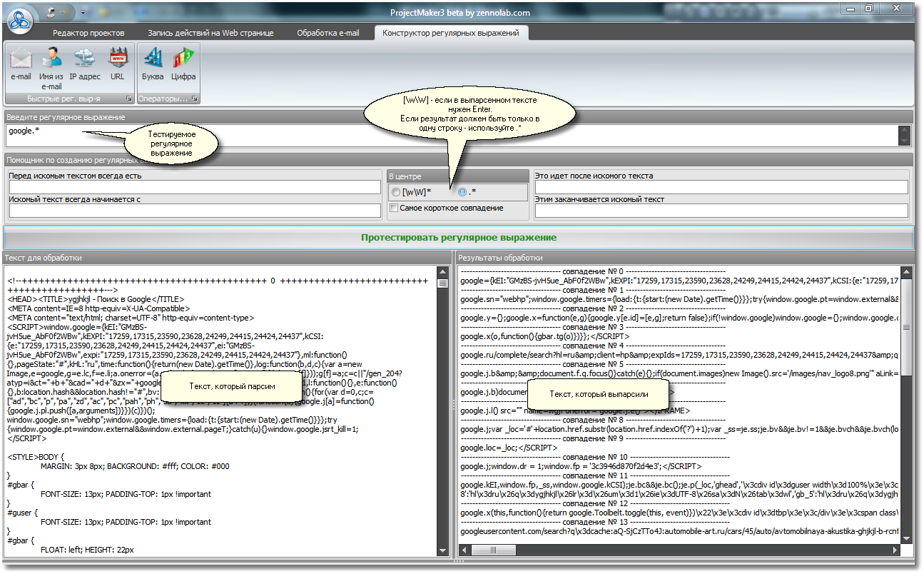Expand the 'Быстрые рег. выр-я' group launcher

(x=129, y=99)
